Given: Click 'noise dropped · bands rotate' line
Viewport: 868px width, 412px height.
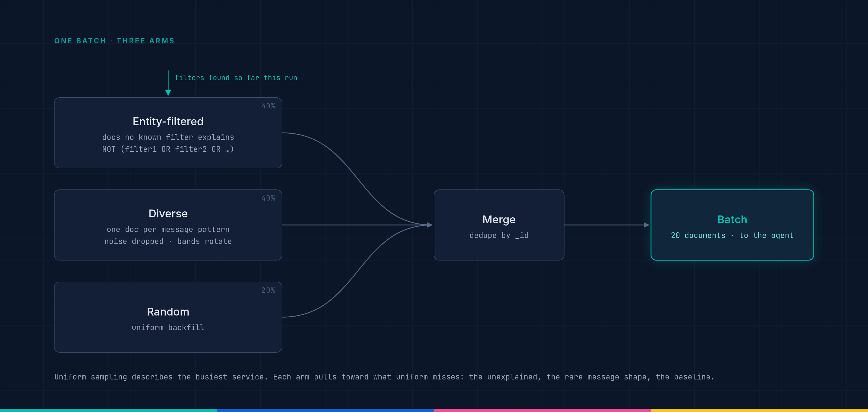Looking at the screenshot, I should click(168, 241).
